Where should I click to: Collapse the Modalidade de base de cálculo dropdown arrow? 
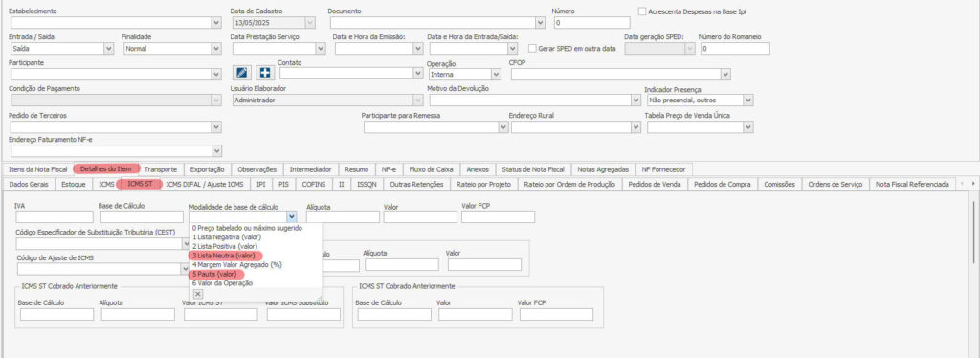pos(291,216)
